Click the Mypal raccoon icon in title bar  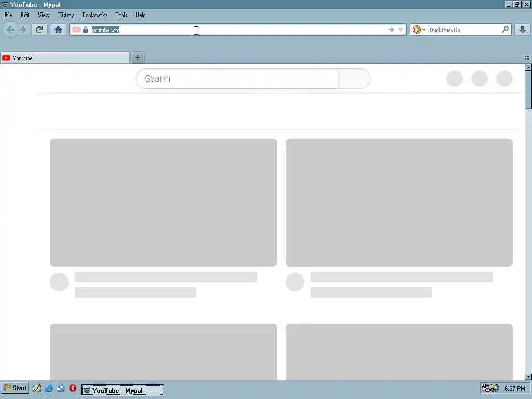click(5, 4)
